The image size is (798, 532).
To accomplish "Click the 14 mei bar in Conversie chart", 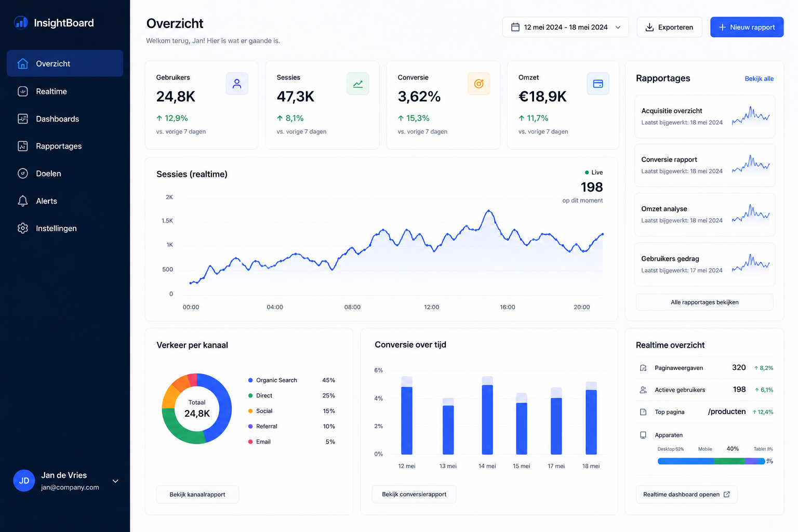I will click(x=487, y=416).
